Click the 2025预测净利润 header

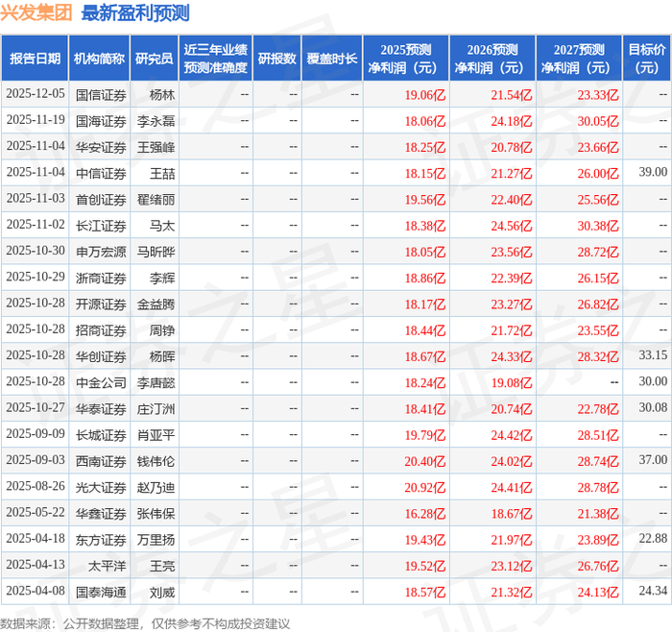click(x=406, y=59)
